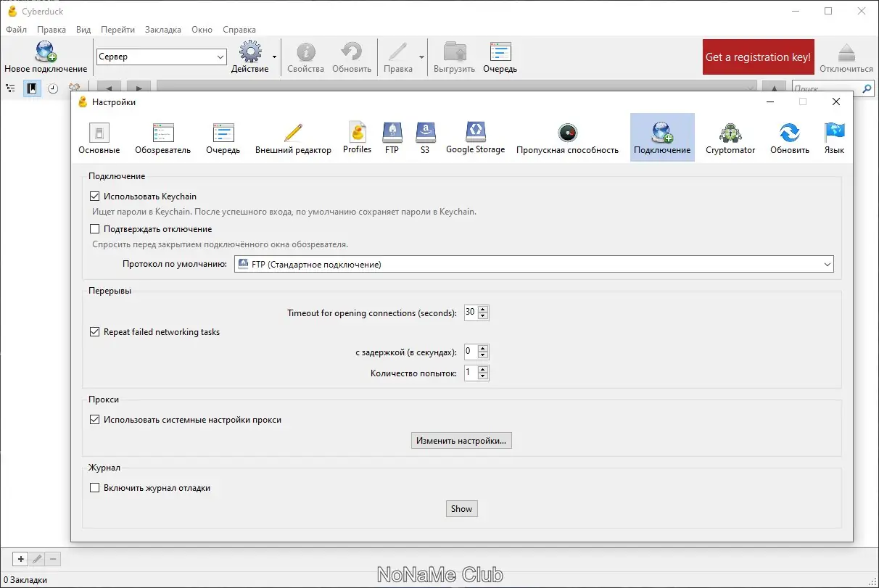This screenshot has width=879, height=588.
Task: Click the Свойства info icon
Action: 306,52
